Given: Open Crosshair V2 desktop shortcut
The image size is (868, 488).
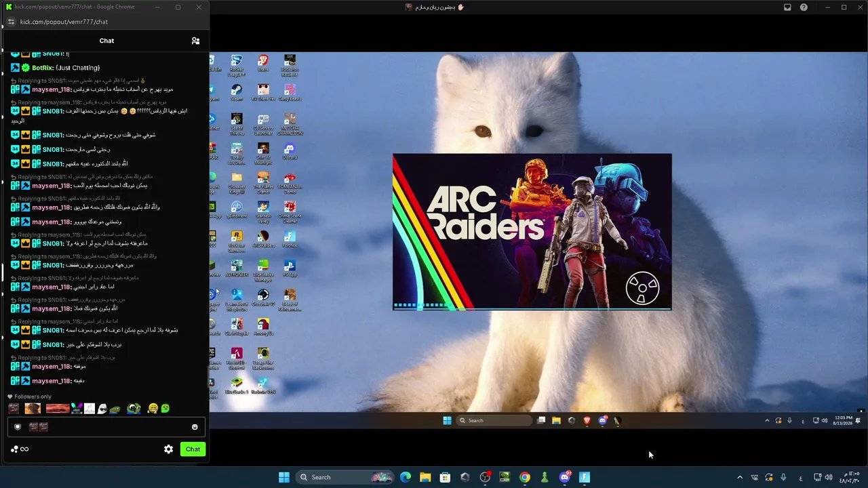Looking at the screenshot, I should coord(263,298).
